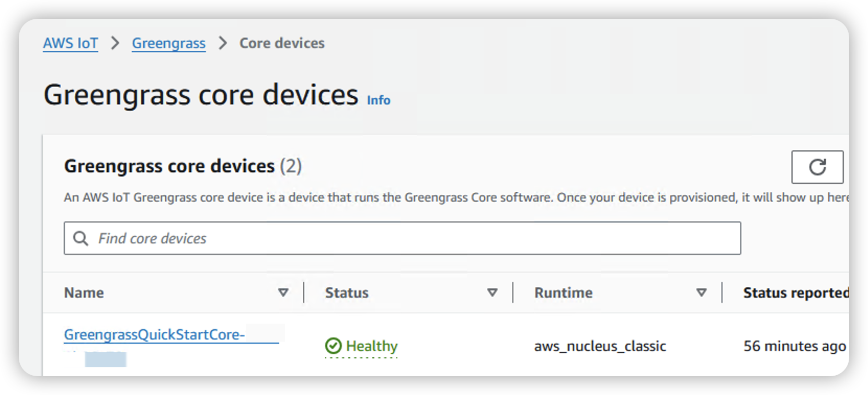
Task: Open the AWS IoT breadcrumb link
Action: point(71,43)
